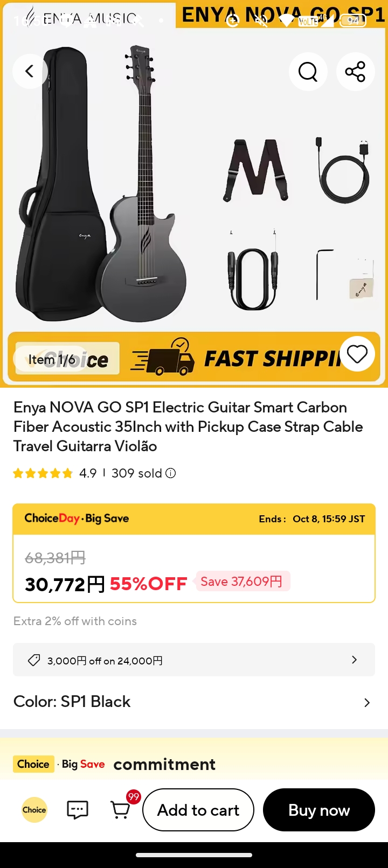Add item to wishlist with heart

coord(357,354)
